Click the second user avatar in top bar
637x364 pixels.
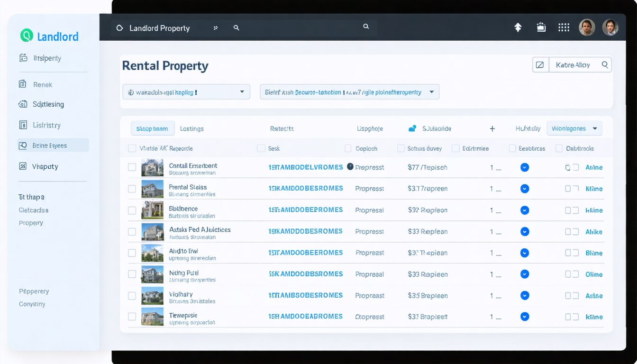610,27
